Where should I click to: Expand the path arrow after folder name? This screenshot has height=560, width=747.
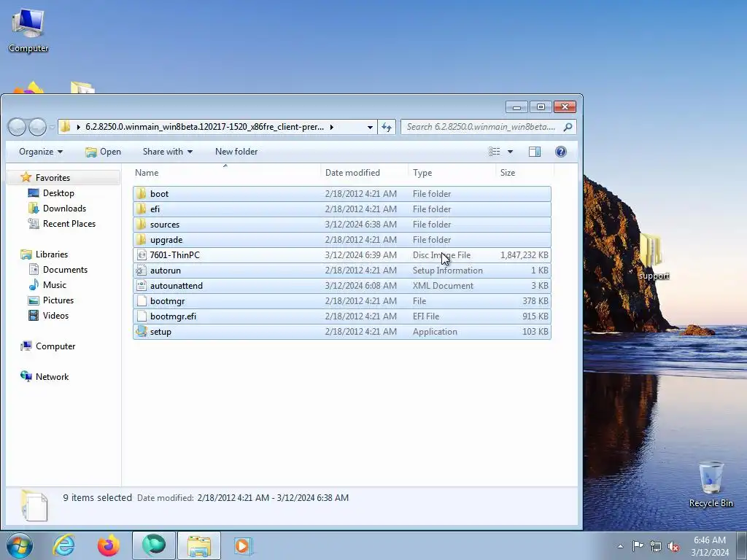click(332, 127)
